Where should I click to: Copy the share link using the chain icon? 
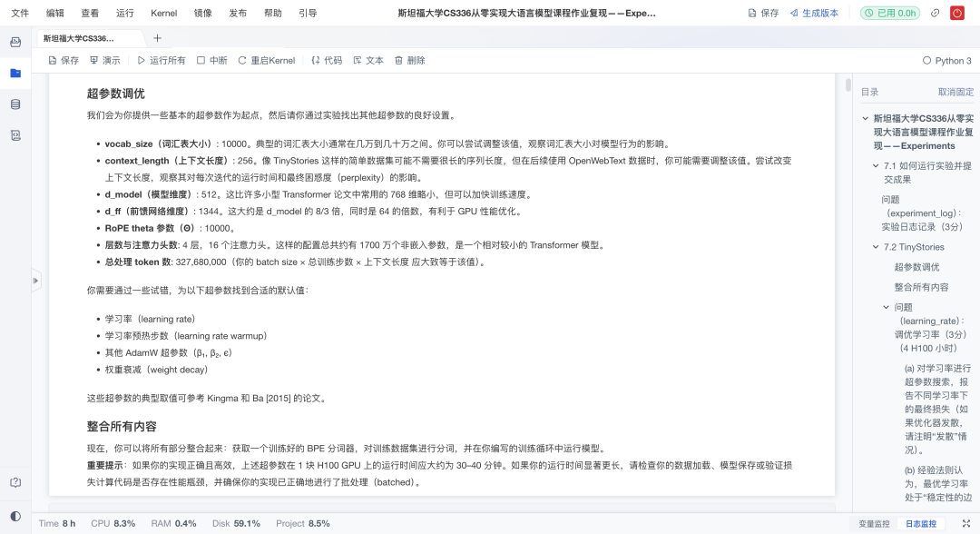[936, 13]
